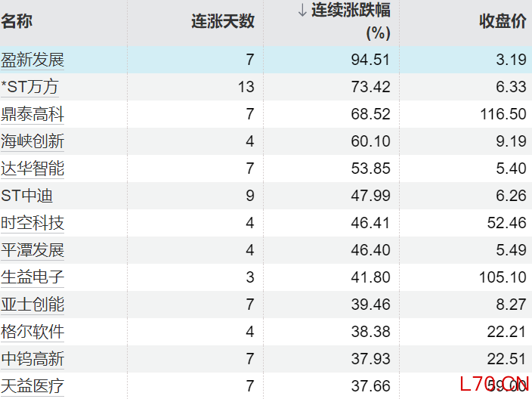
Task: Open stock link 达华智能
Action: 32,169
